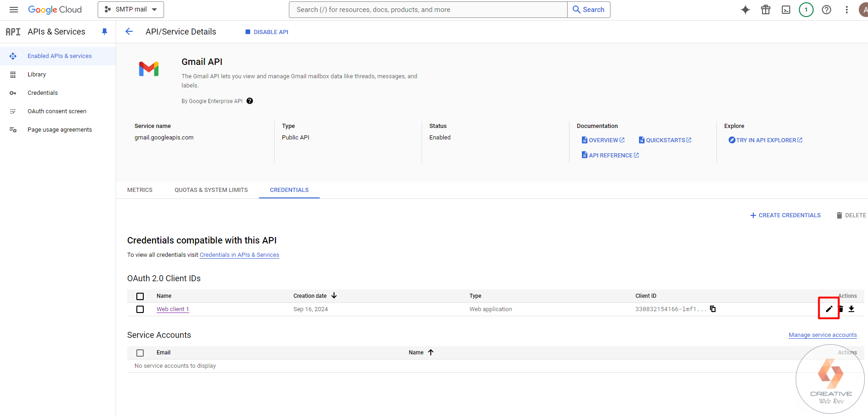This screenshot has height=417, width=868.
Task: Check the Web client 1 row checkbox
Action: click(140, 309)
